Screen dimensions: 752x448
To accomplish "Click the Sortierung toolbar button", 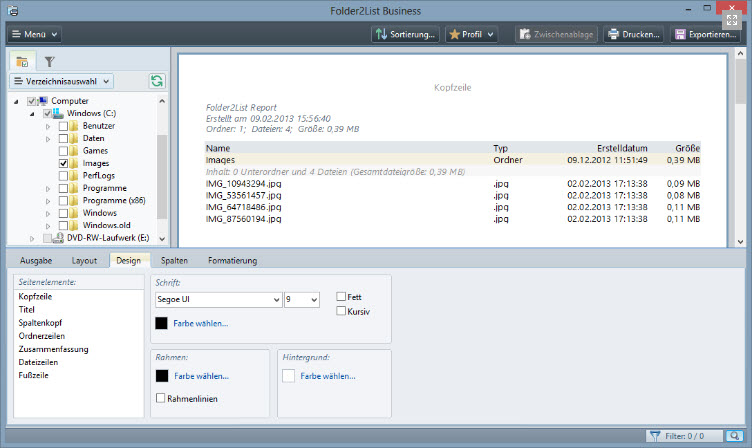I will [405, 34].
